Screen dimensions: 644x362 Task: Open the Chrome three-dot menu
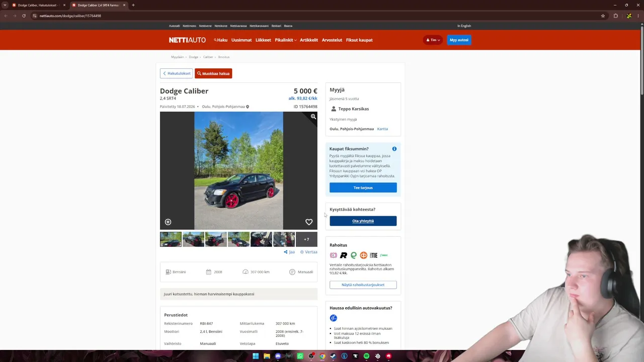(x=638, y=16)
